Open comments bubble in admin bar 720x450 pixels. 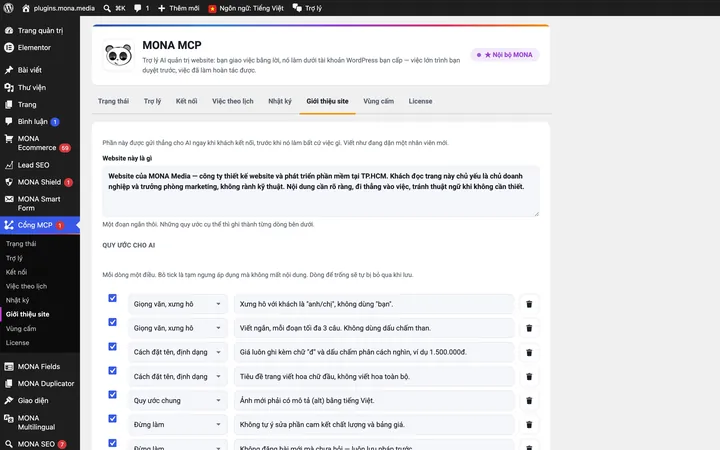pos(137,8)
